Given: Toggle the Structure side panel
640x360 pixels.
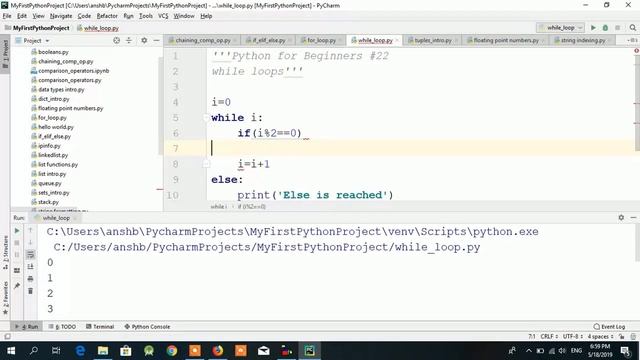Looking at the screenshot, I should 5,251.
